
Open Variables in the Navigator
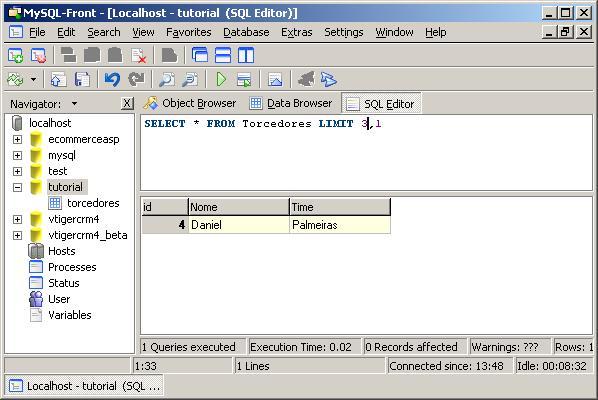tap(70, 315)
